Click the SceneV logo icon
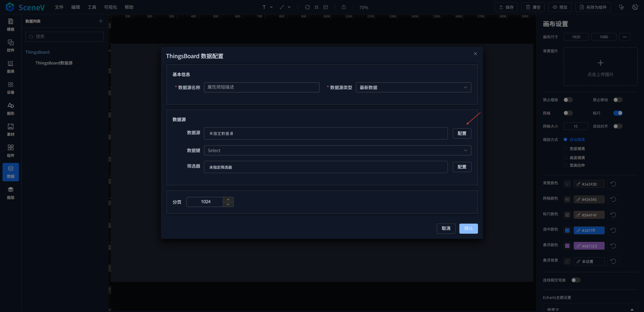This screenshot has height=312, width=644. tap(10, 7)
